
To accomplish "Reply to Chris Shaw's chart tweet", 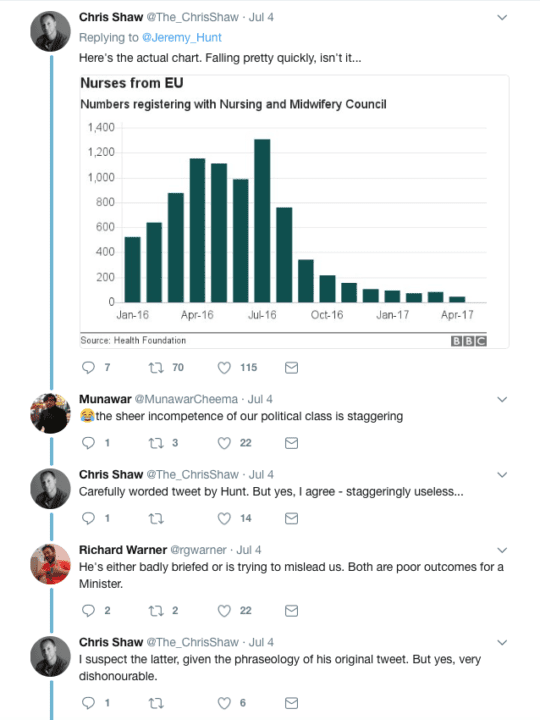I will click(x=88, y=367).
